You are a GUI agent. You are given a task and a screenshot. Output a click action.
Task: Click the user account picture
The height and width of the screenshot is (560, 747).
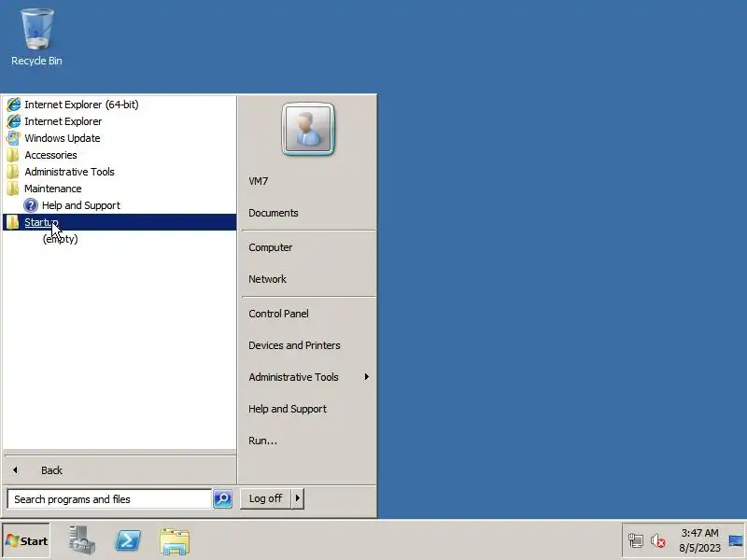(308, 129)
